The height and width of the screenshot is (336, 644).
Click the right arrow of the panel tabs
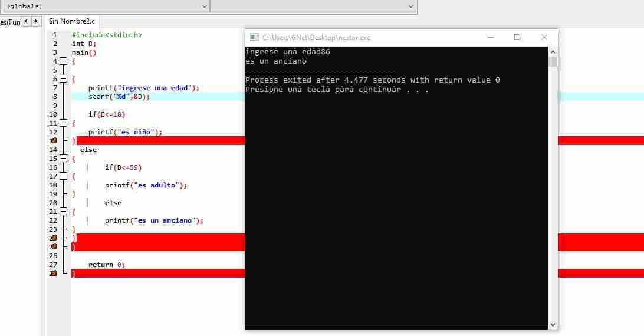click(x=36, y=21)
